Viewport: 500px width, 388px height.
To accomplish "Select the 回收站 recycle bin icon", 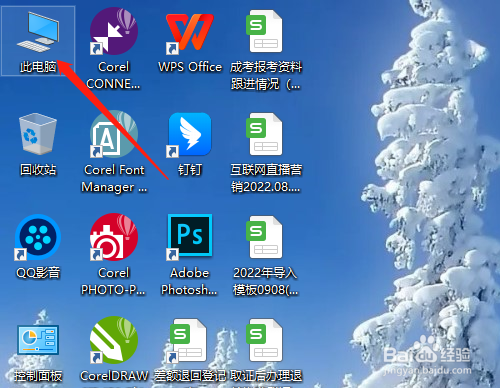I will point(38,134).
